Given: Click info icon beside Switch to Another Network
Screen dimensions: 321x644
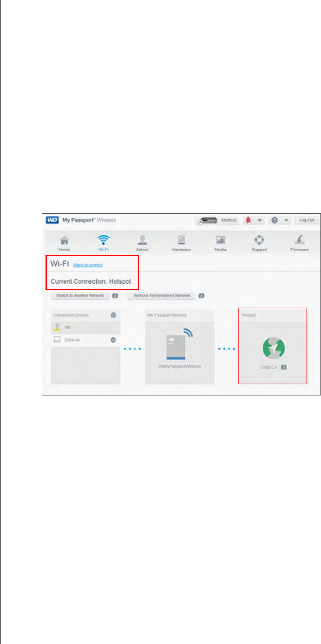Looking at the screenshot, I should click(115, 296).
